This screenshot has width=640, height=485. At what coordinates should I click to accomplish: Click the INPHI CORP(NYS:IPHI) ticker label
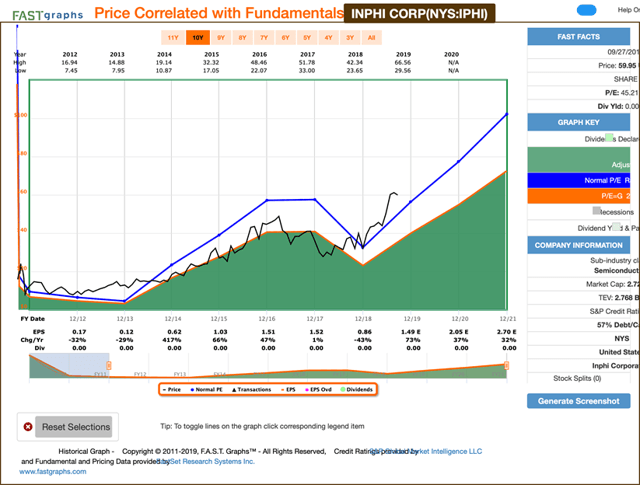tap(419, 13)
